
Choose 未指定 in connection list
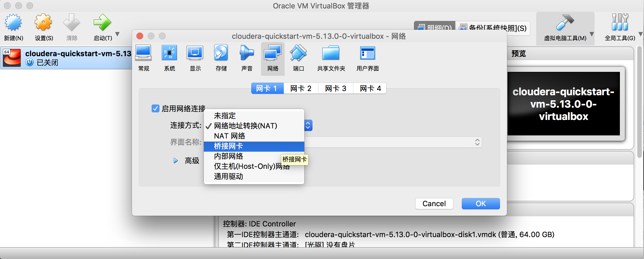(254, 116)
